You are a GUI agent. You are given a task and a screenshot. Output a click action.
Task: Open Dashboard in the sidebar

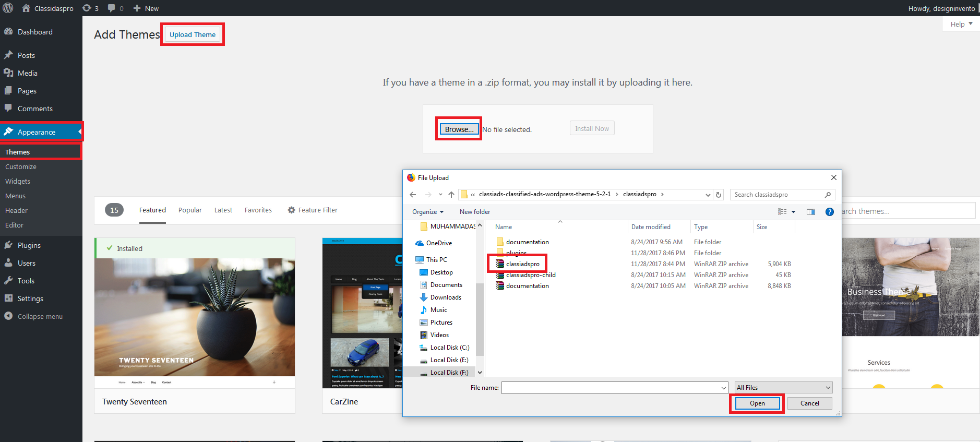[x=35, y=32]
